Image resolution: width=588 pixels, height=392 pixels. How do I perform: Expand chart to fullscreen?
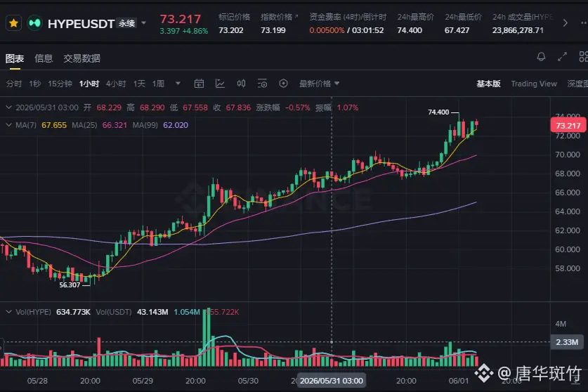pos(562,57)
